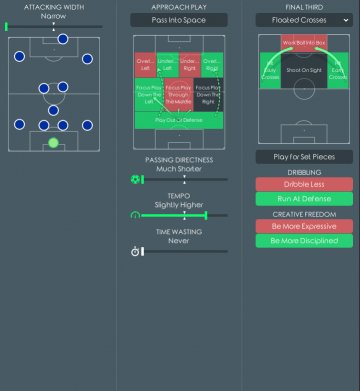
Task: Click the Play for Set Pieces button
Action: [304, 157]
